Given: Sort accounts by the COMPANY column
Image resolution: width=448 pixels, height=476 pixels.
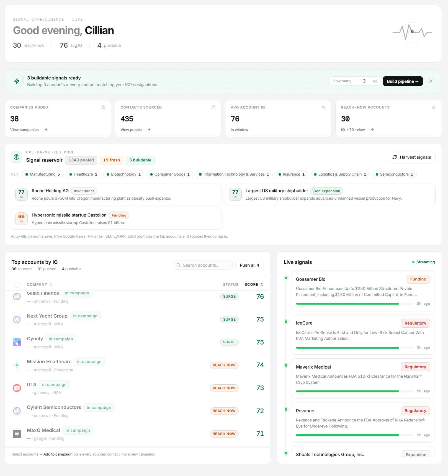Looking at the screenshot, I should pos(39,284).
